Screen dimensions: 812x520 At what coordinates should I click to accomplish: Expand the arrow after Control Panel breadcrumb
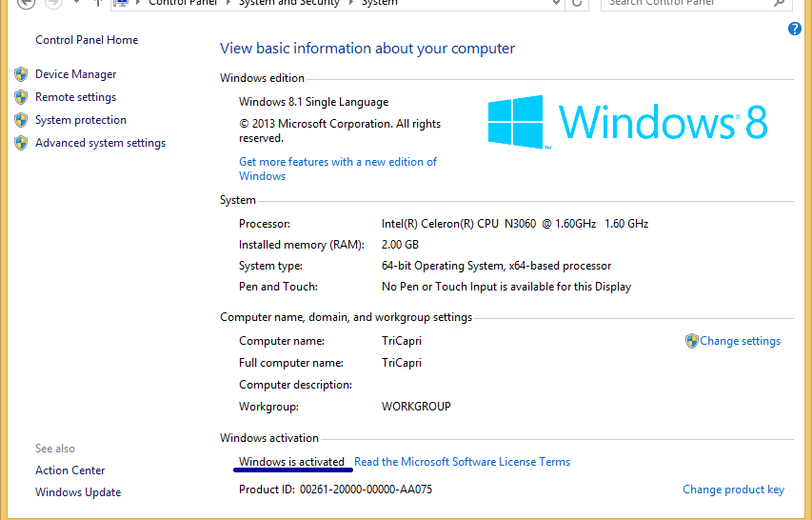point(228,3)
